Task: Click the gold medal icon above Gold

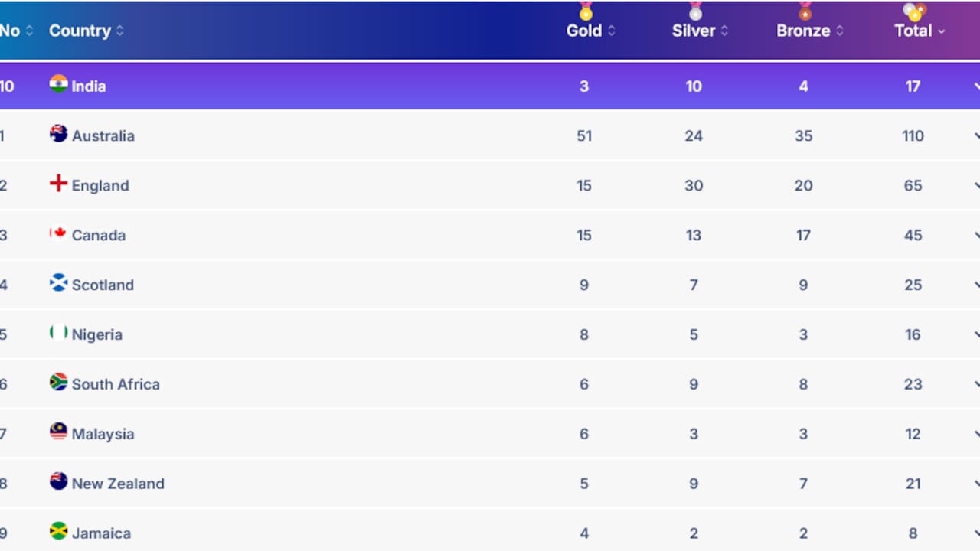Action: [x=586, y=11]
